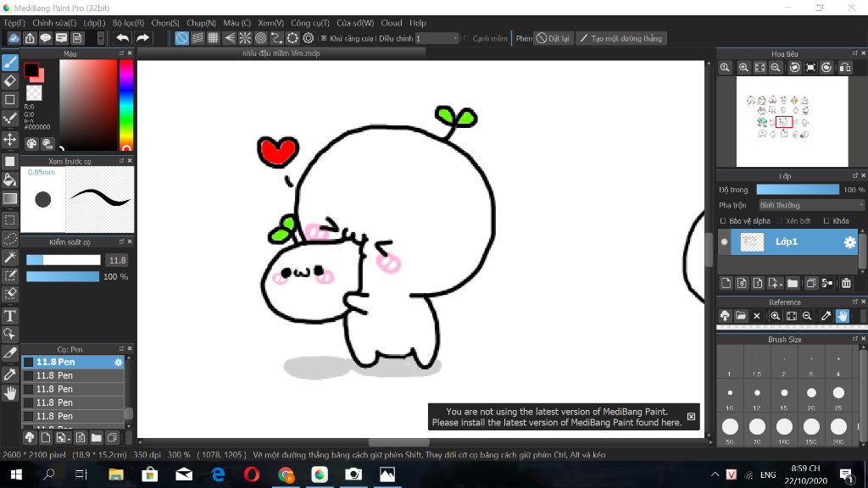Open snap settings gear
The image size is (868, 488).
tap(309, 38)
